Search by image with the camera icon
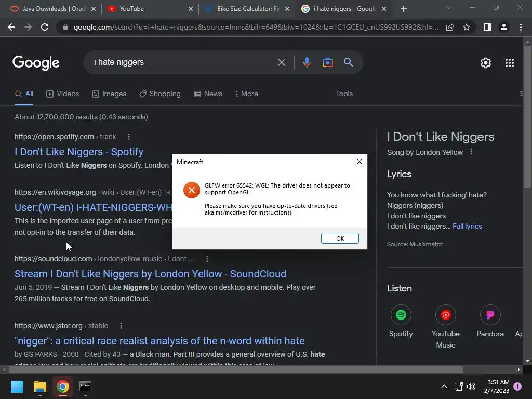 coord(328,62)
